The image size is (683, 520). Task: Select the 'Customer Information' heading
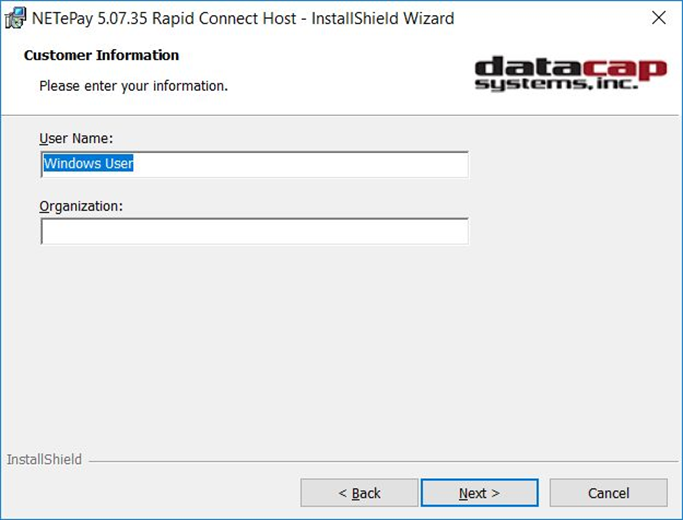point(101,55)
